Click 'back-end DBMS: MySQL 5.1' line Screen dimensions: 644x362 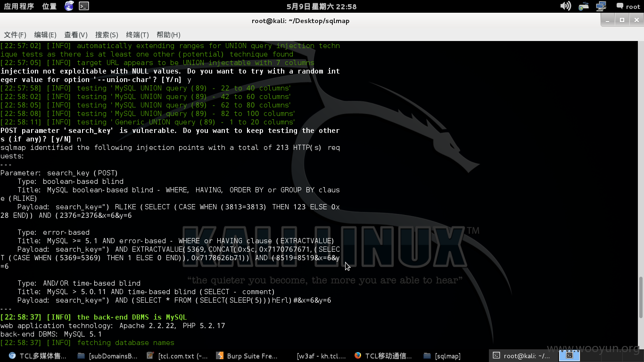coord(51,334)
